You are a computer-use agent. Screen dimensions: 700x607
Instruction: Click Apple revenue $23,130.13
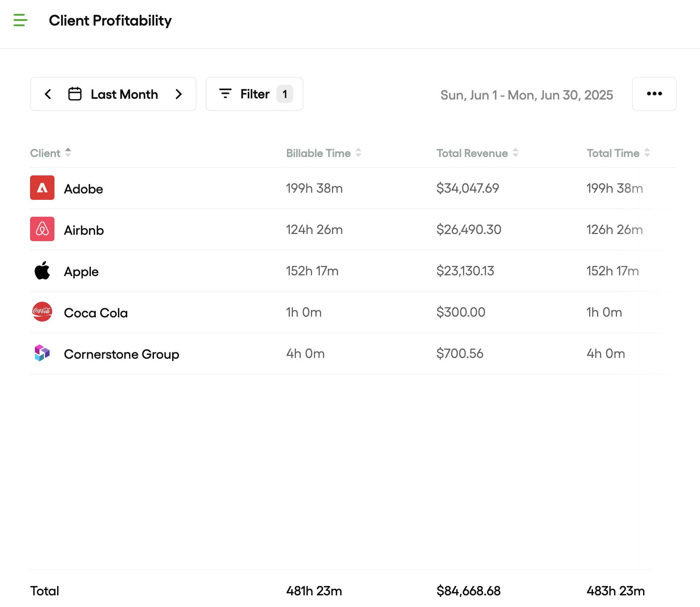[x=465, y=271]
